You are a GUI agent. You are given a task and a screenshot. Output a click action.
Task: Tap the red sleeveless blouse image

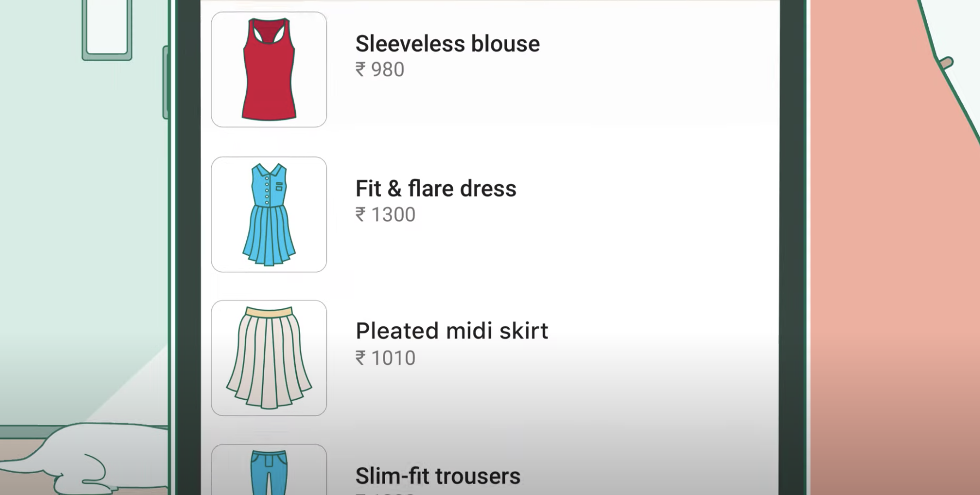[269, 70]
